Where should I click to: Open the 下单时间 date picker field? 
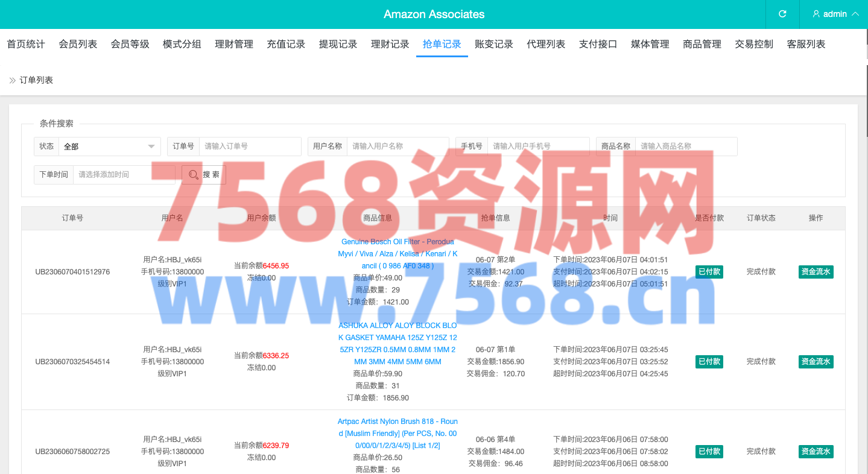coord(123,175)
